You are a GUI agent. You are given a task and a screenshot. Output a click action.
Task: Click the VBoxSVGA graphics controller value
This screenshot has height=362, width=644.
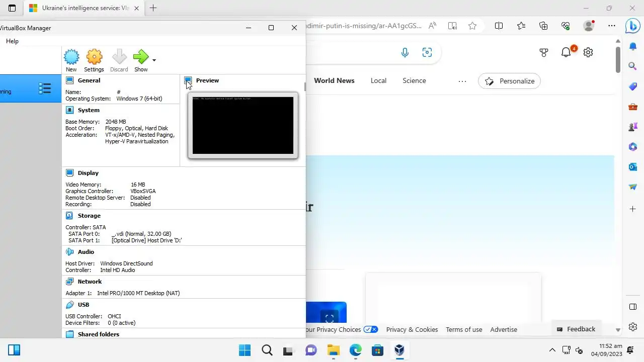tap(143, 191)
